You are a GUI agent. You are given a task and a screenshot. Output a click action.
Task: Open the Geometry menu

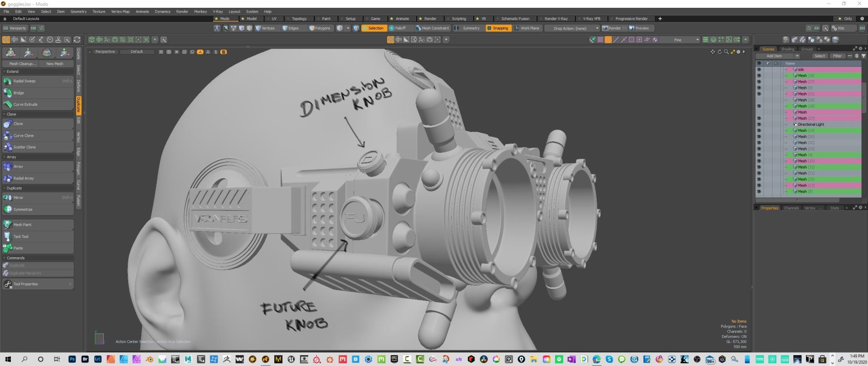pyautogui.click(x=79, y=12)
